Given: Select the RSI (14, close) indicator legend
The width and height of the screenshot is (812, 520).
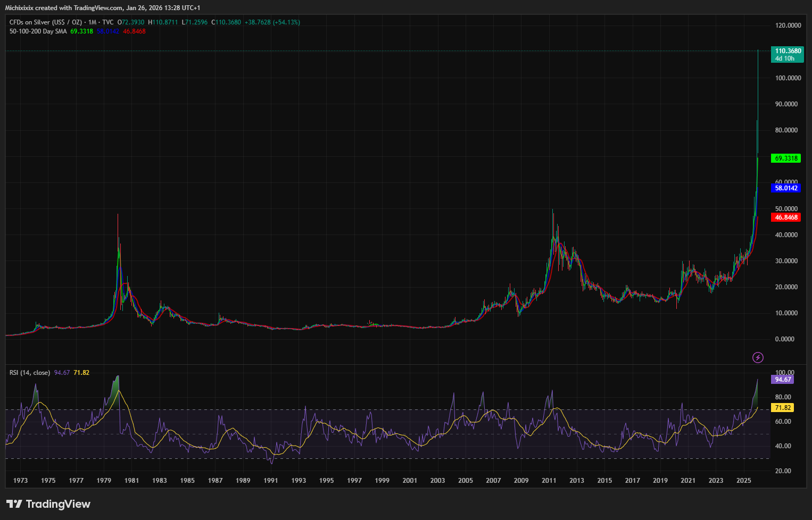Looking at the screenshot, I should 30,373.
